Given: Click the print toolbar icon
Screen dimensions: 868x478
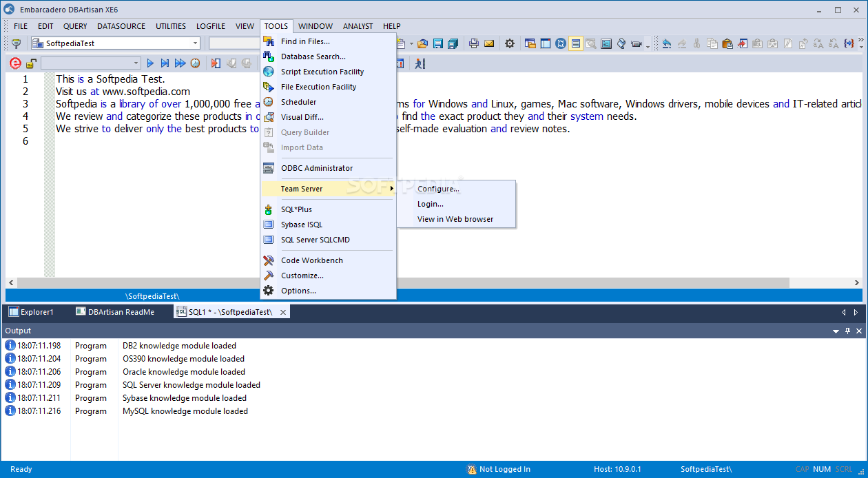Looking at the screenshot, I should [474, 43].
